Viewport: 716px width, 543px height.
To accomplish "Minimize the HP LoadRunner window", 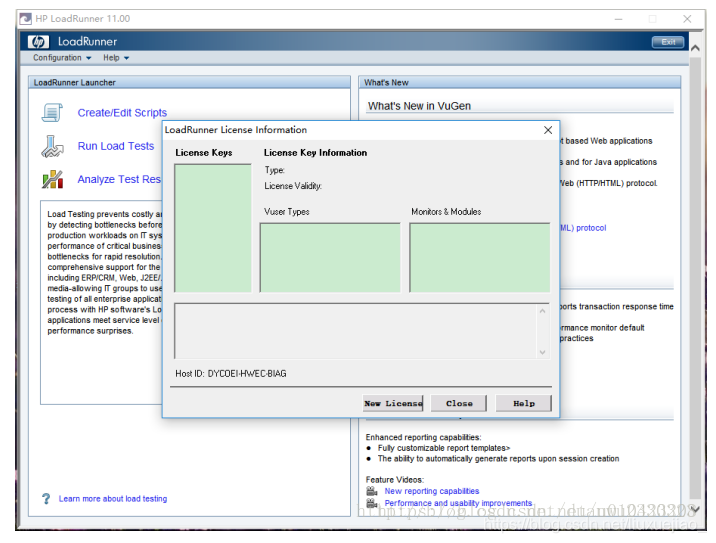I will [619, 19].
